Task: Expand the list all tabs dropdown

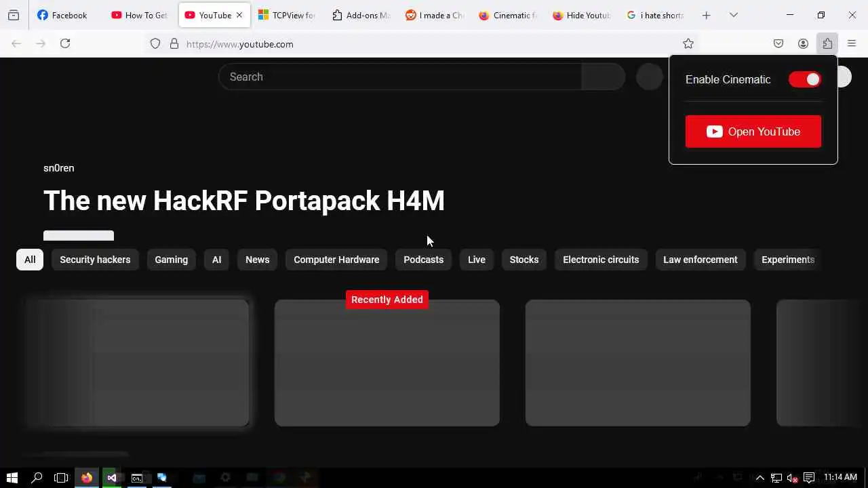Action: 734,15
